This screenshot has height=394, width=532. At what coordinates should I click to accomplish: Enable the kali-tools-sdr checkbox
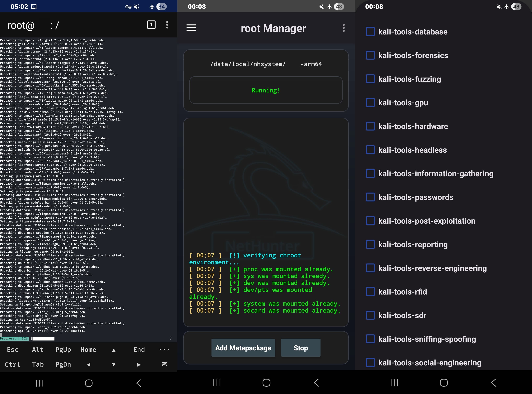370,315
